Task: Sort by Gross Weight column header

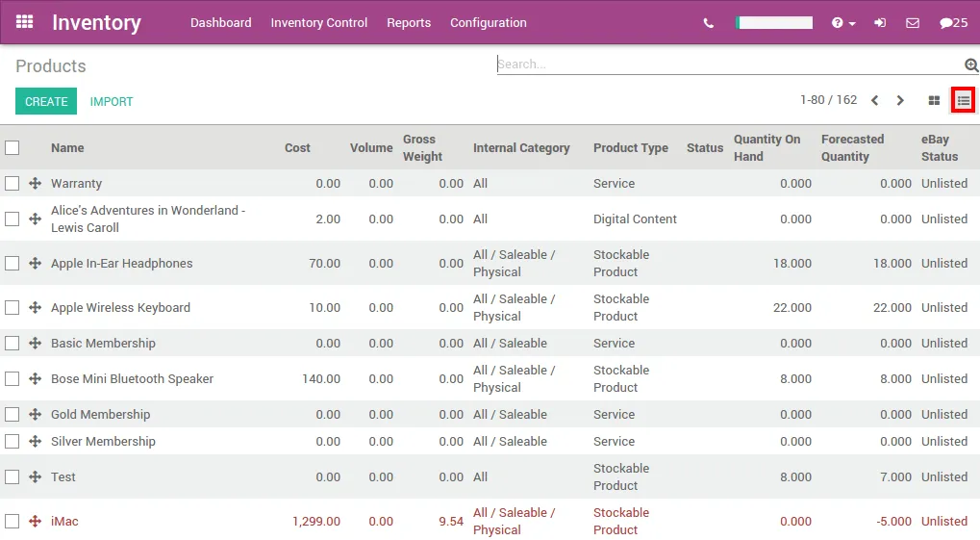Action: coord(422,148)
